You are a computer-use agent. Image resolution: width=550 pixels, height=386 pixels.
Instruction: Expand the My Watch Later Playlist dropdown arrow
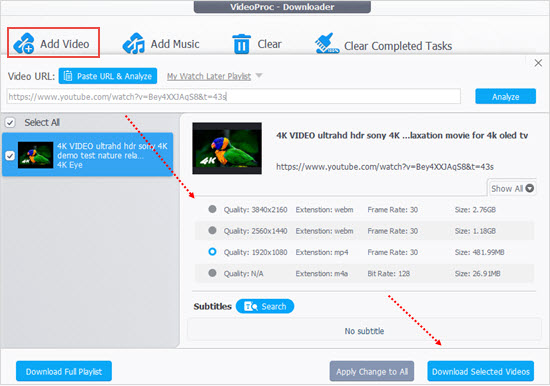click(x=259, y=75)
